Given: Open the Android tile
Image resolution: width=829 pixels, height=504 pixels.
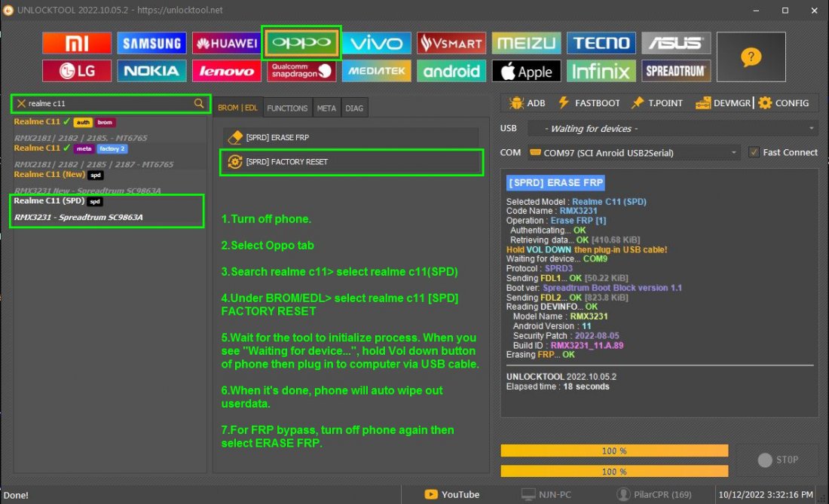Looking at the screenshot, I should [451, 71].
